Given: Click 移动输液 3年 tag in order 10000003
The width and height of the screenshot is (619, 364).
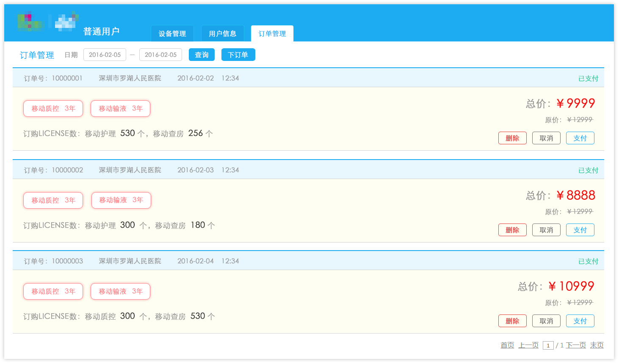Looking at the screenshot, I should tap(120, 291).
